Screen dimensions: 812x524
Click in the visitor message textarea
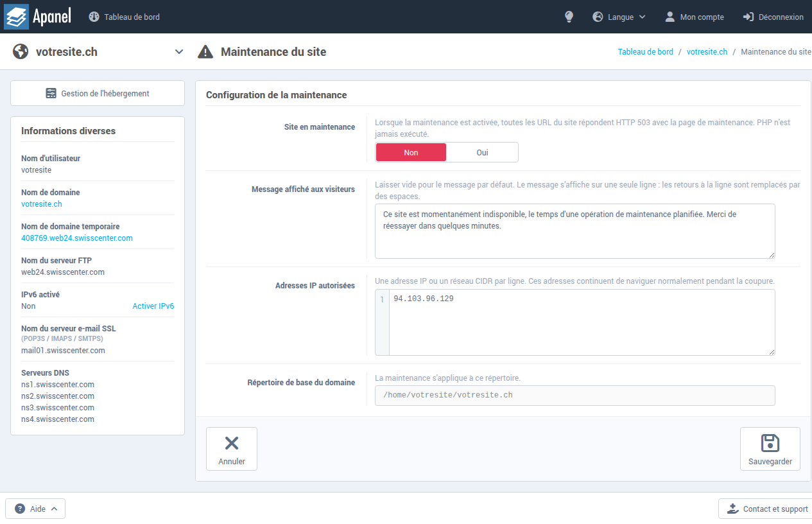click(x=574, y=231)
